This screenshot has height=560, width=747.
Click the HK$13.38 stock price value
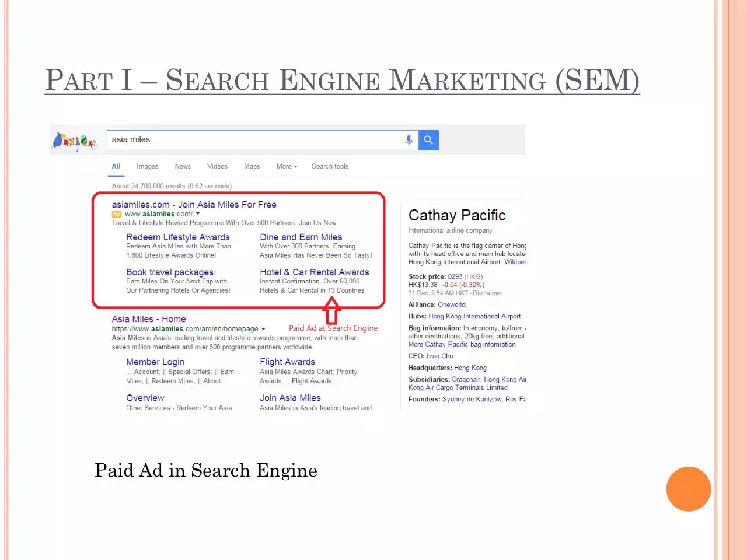coord(423,285)
